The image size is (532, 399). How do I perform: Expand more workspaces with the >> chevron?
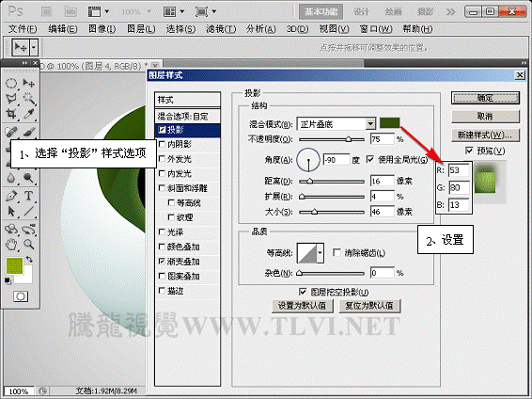pos(450,12)
